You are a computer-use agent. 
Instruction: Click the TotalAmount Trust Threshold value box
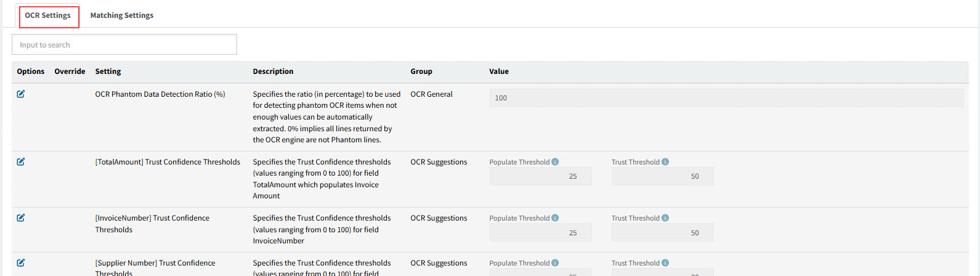pyautogui.click(x=663, y=176)
